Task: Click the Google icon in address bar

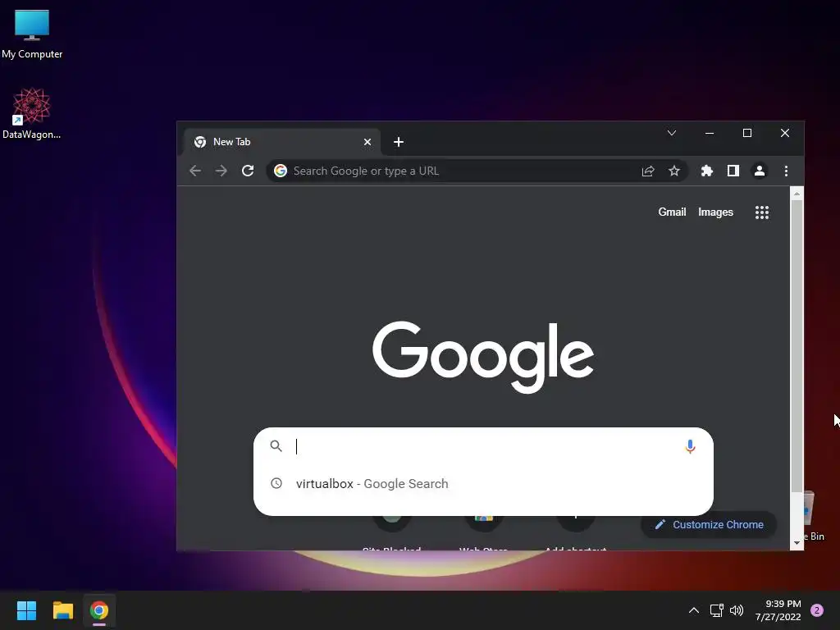Action: (281, 171)
